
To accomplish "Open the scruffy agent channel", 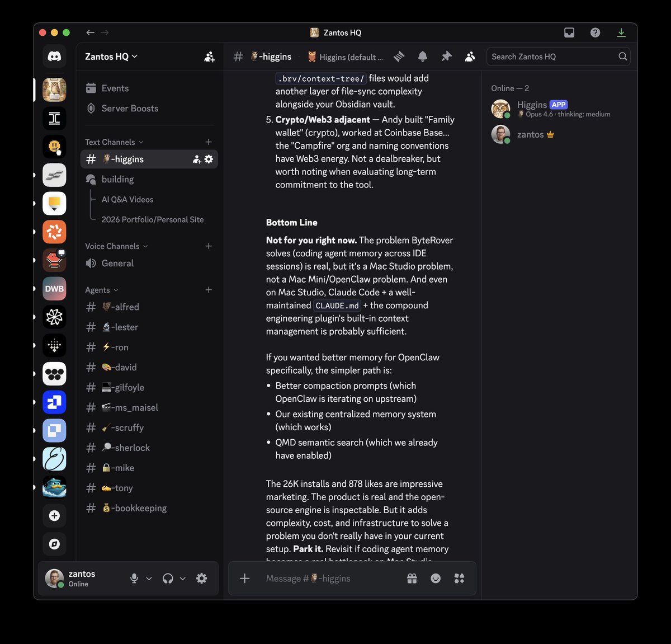I will tap(149, 428).
